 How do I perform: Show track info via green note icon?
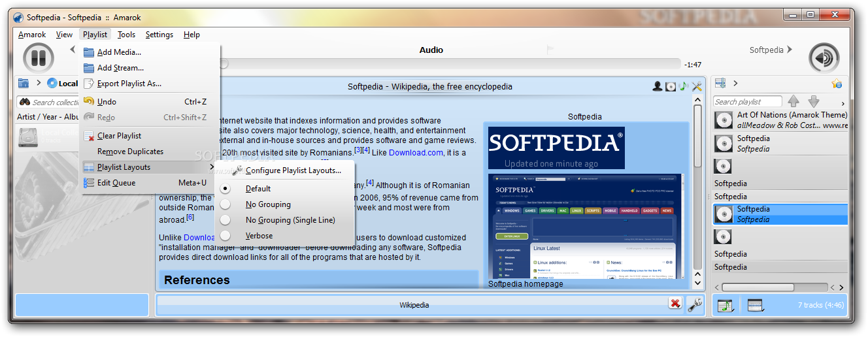(684, 86)
